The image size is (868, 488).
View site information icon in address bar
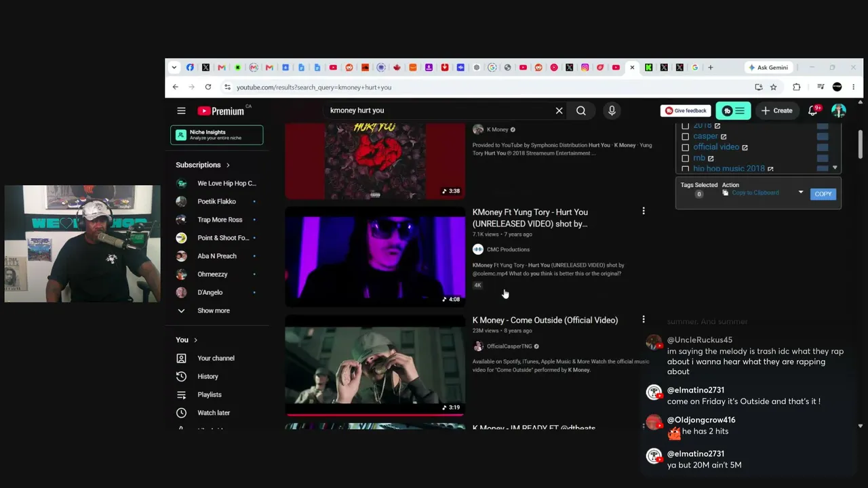point(227,87)
